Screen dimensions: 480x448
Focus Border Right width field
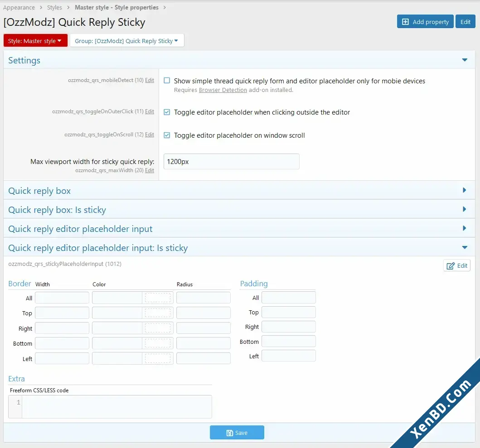point(62,328)
